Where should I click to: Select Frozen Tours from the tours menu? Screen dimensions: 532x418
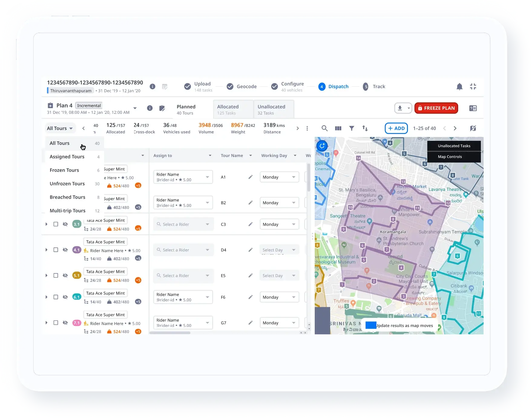pyautogui.click(x=64, y=170)
